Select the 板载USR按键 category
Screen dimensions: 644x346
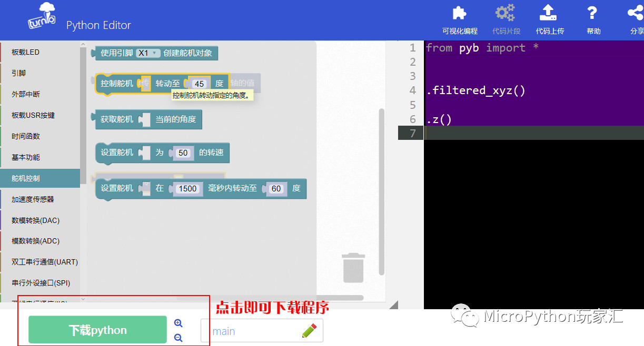[40, 115]
